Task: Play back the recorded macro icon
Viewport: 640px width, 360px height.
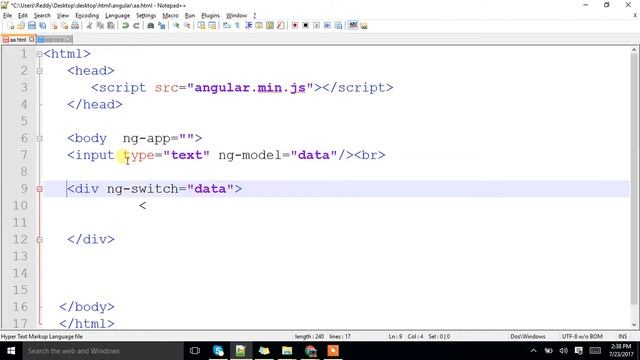Action: click(x=316, y=26)
